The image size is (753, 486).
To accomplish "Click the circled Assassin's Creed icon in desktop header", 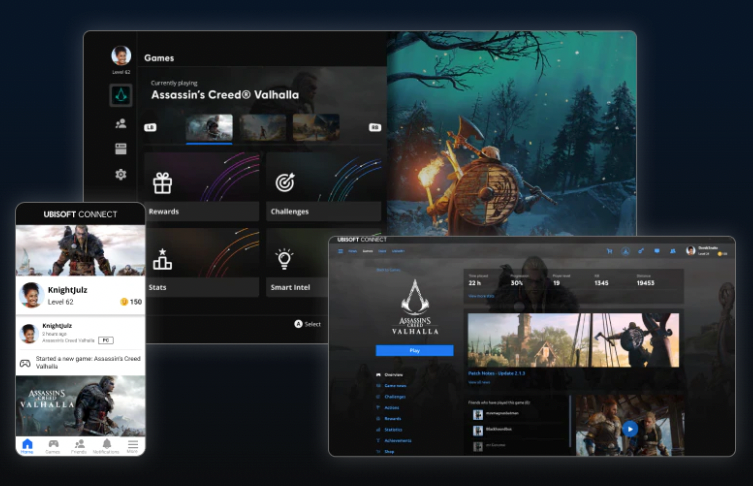I will point(625,251).
